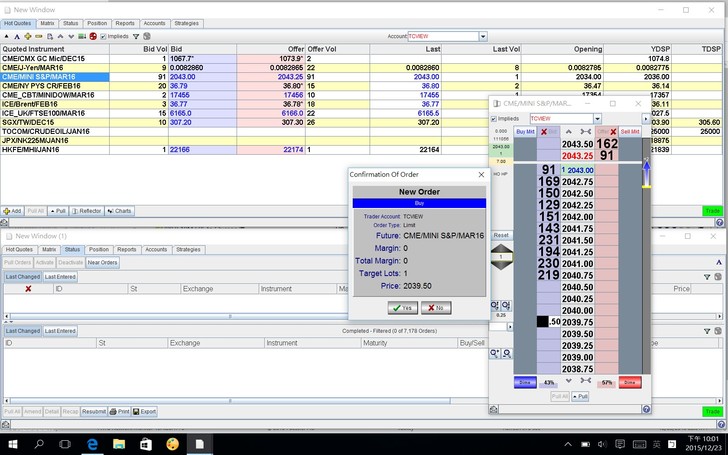728x455 pixels.
Task: Click the Print button with printer icon
Action: point(119,411)
